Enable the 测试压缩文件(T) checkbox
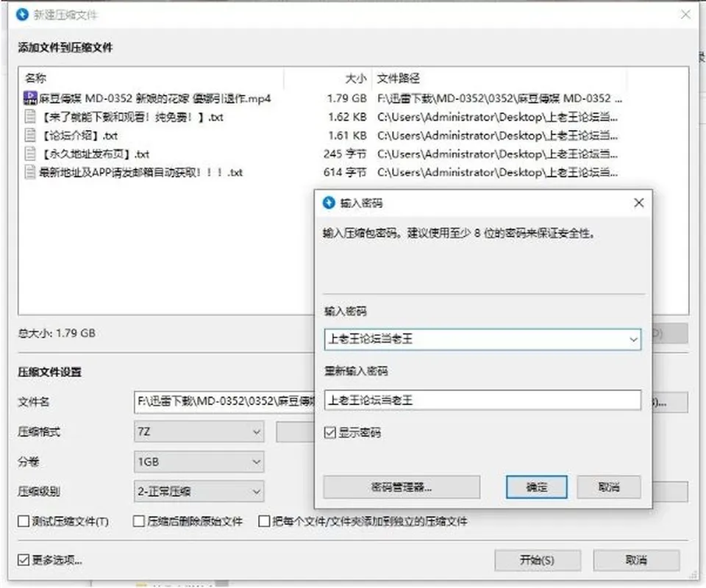The height and width of the screenshot is (588, 706). coord(23,521)
